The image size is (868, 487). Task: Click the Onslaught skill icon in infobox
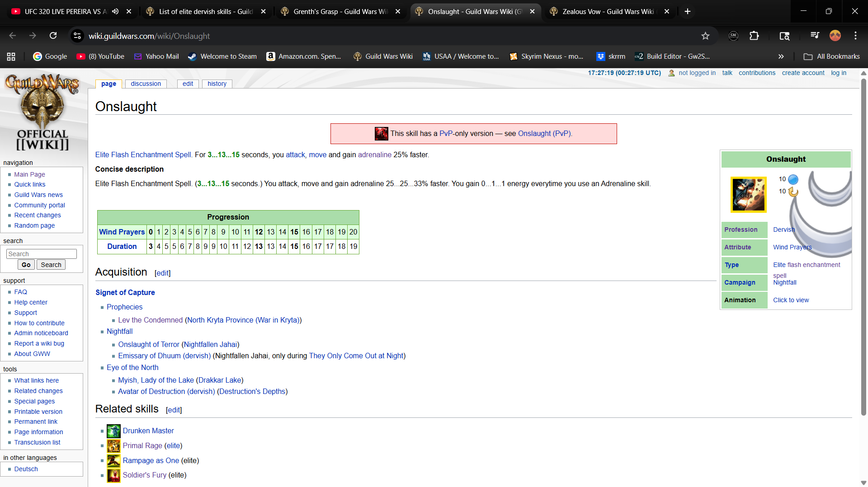[x=749, y=195]
